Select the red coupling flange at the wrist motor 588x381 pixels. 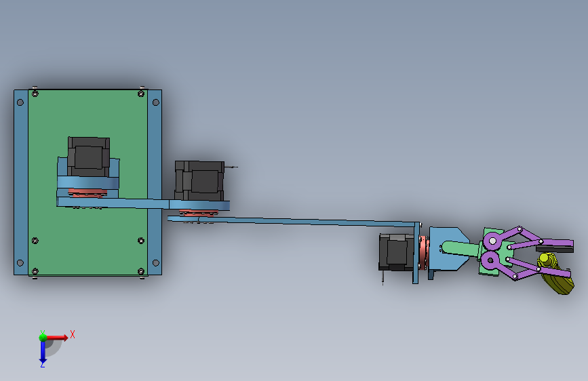tap(423, 252)
